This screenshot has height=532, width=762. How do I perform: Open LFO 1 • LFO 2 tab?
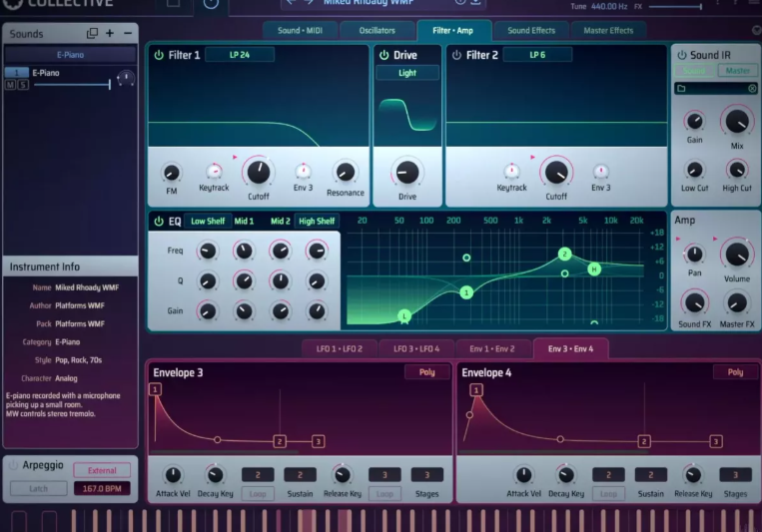340,348
